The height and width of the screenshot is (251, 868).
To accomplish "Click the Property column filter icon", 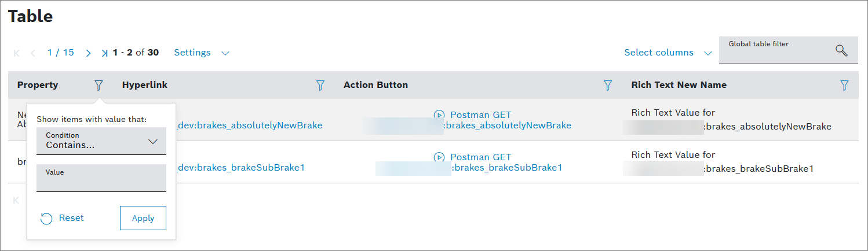I will tap(99, 86).
